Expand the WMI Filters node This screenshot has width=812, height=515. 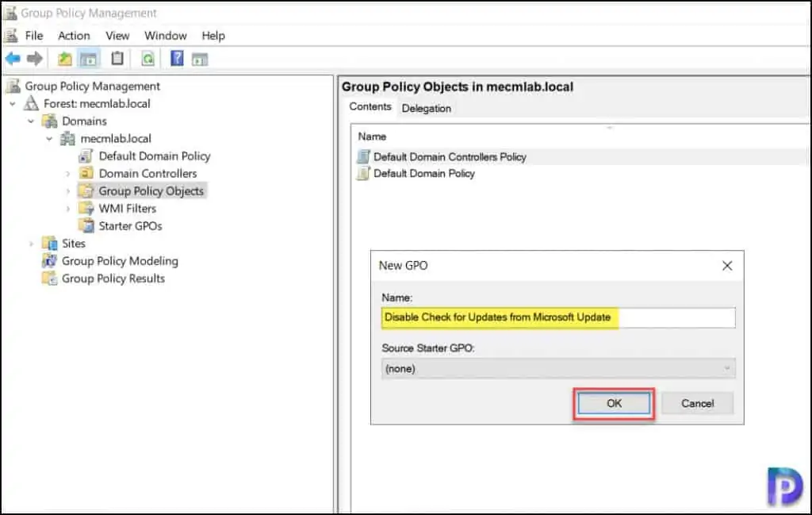click(68, 209)
